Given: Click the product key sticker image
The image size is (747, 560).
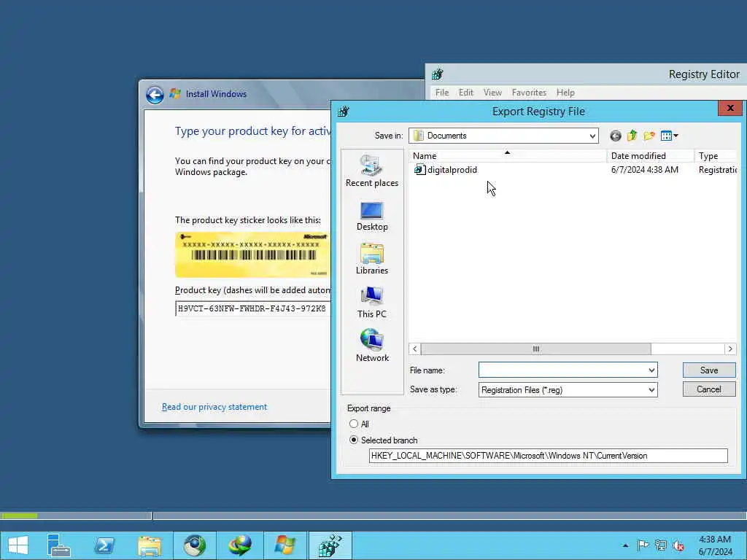Looking at the screenshot, I should [252, 254].
